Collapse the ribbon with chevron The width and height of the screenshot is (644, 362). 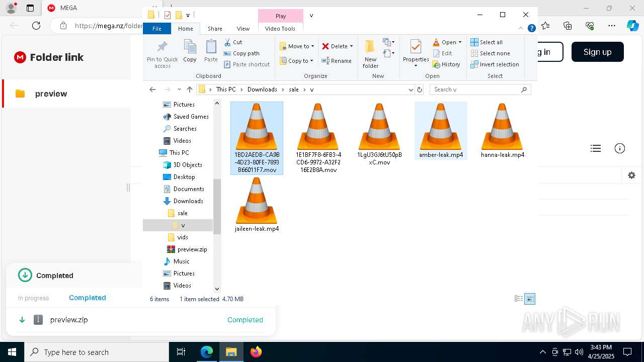522,29
